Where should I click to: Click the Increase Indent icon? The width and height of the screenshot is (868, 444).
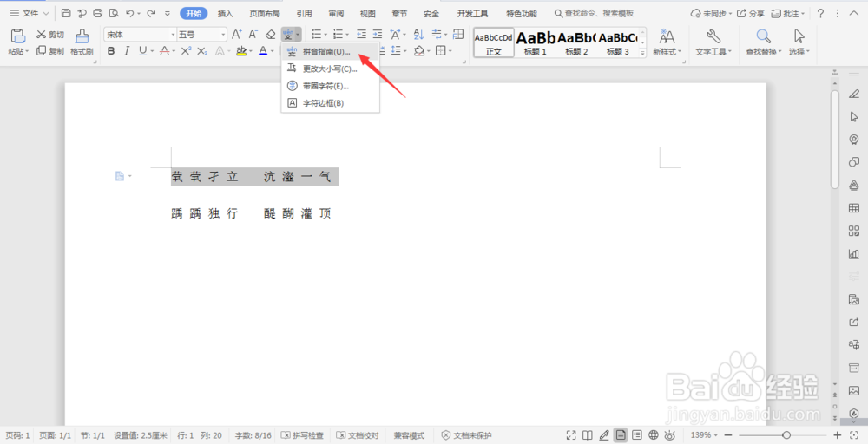point(377,35)
